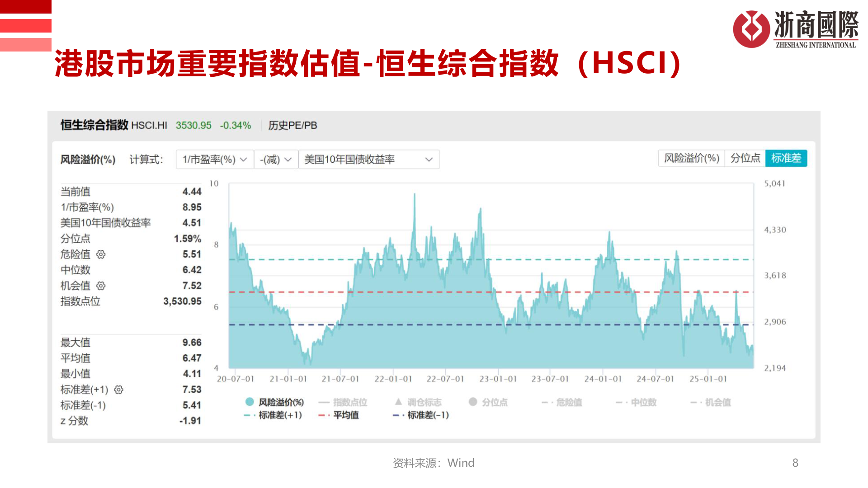Open the 1/市盈率(%) dropdown
This screenshot has height=488, width=868.
tap(214, 160)
